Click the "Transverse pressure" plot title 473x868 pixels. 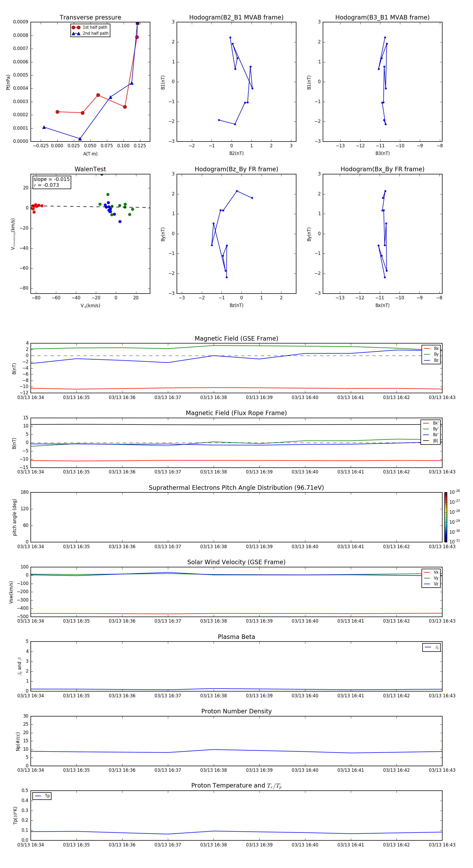tap(90, 18)
